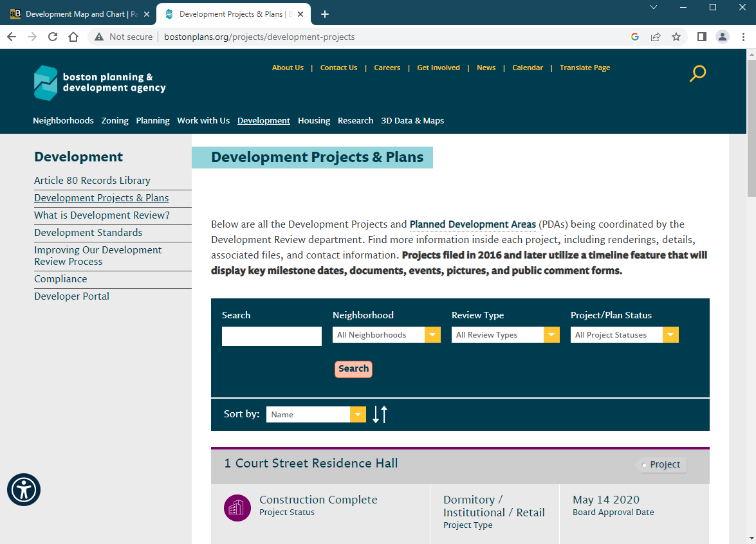This screenshot has width=756, height=544.
Task: Click the share page icon in address bar
Action: coord(656,37)
